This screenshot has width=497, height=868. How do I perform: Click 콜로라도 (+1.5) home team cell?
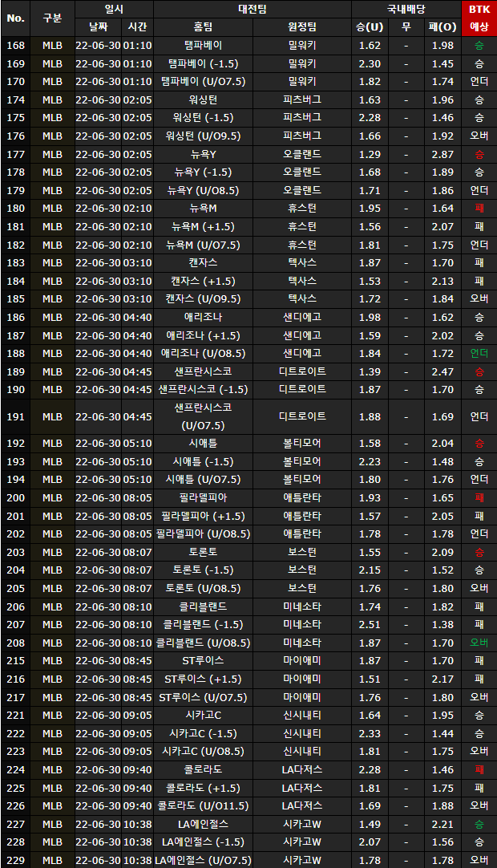(x=203, y=788)
